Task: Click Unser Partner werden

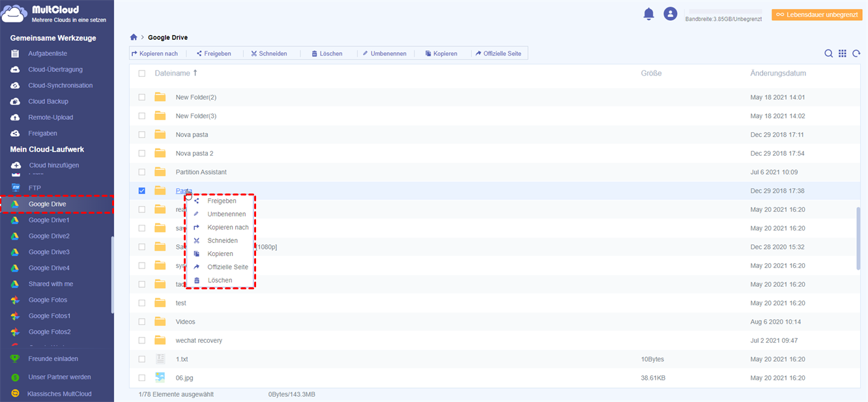Action: click(x=59, y=377)
